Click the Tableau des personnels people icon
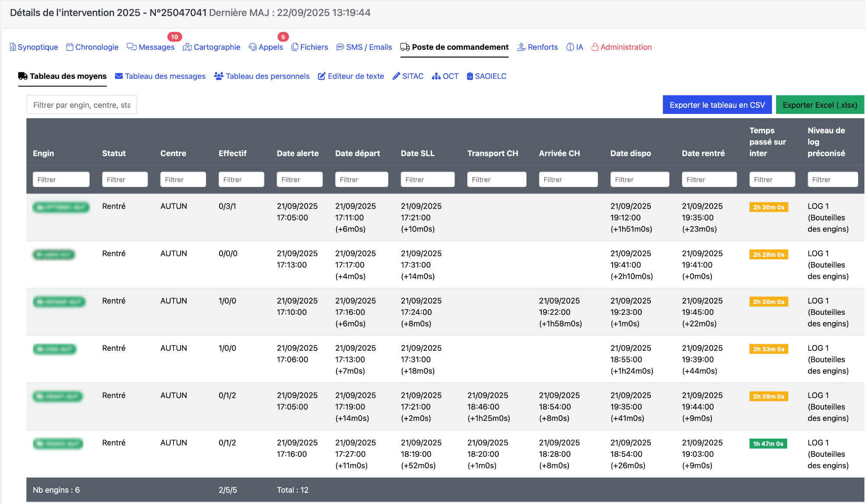 (x=219, y=76)
